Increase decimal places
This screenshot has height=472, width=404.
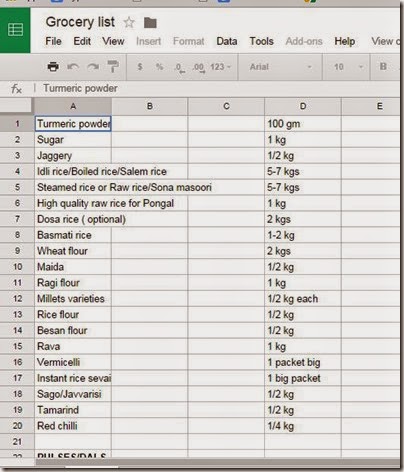coord(198,68)
